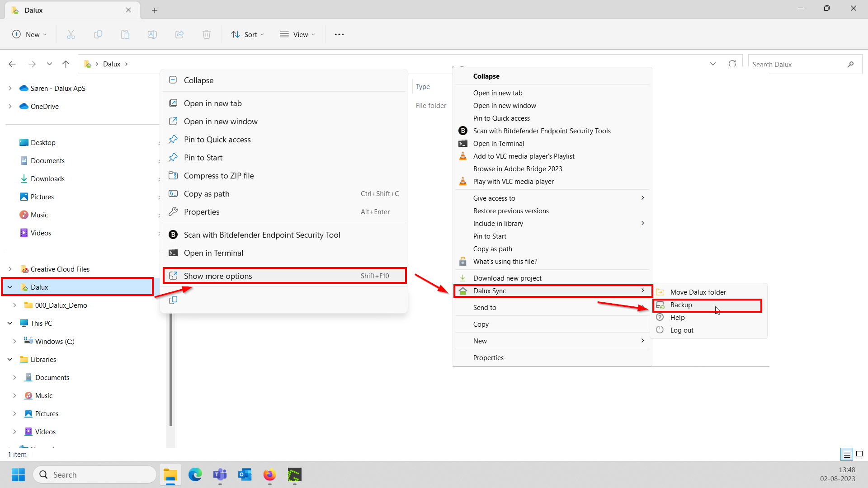Screen dimensions: 868x488
Task: Click the Refresh icon beside address bar
Action: click(x=732, y=64)
